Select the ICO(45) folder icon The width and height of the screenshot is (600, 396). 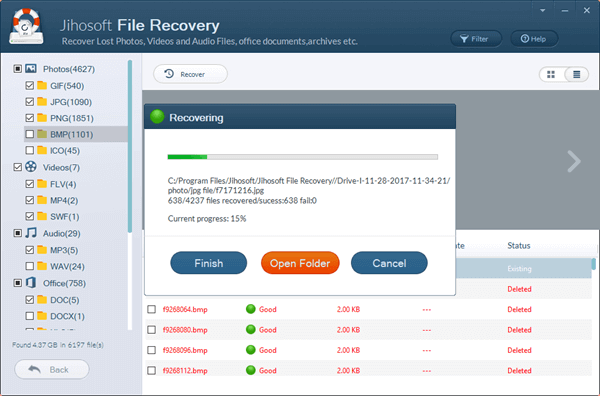[42, 150]
